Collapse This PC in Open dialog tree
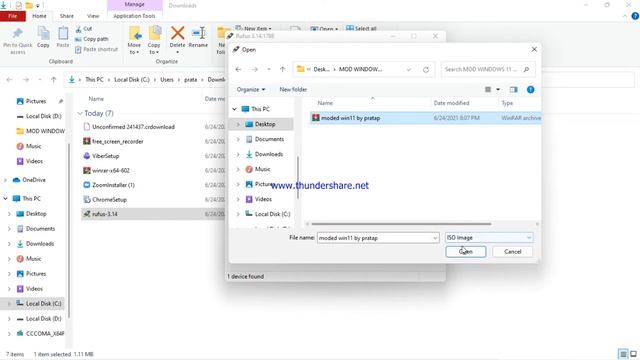 pos(234,109)
